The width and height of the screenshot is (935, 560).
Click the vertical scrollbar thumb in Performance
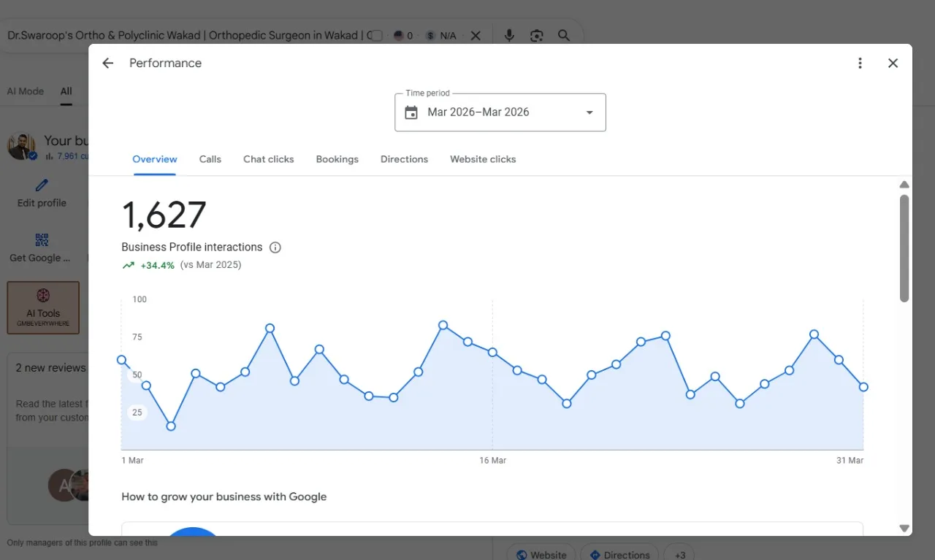(x=904, y=248)
